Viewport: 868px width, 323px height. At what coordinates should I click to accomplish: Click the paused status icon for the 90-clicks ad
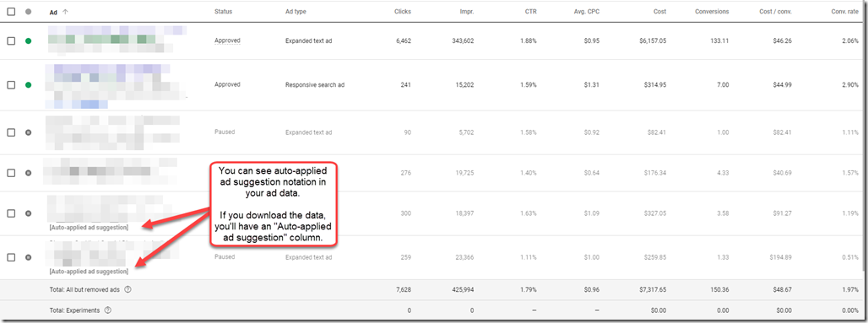(x=28, y=132)
